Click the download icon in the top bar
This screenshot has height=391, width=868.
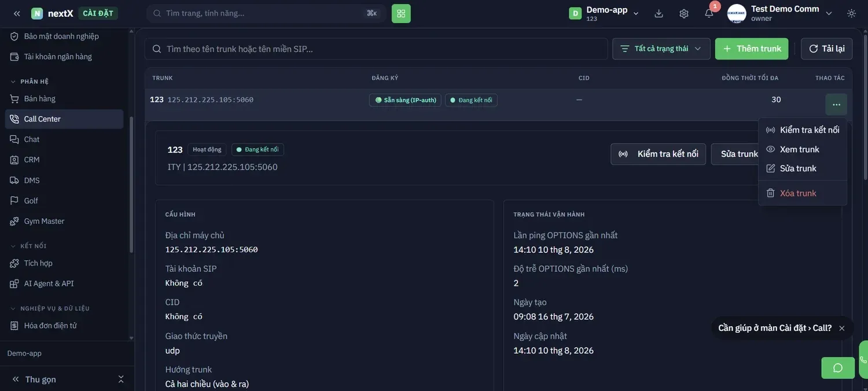(659, 13)
